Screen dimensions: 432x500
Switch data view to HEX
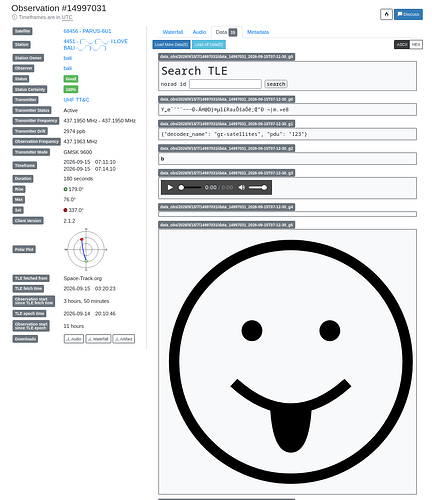point(416,44)
